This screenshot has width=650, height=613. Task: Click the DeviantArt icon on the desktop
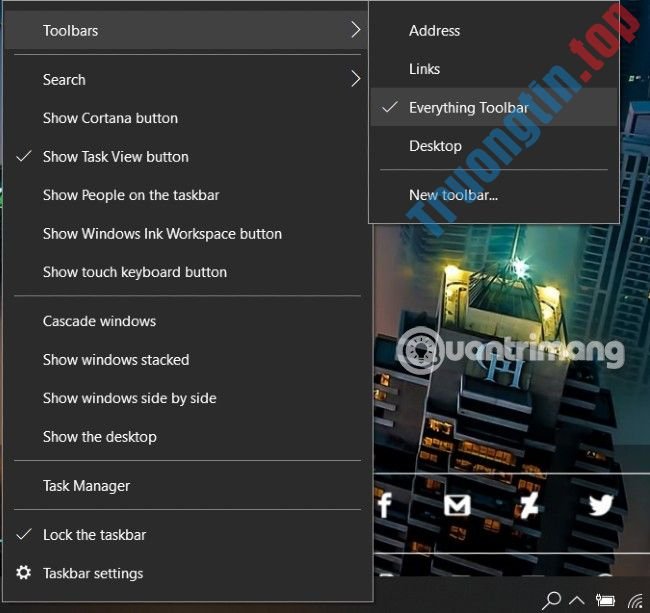(x=529, y=505)
